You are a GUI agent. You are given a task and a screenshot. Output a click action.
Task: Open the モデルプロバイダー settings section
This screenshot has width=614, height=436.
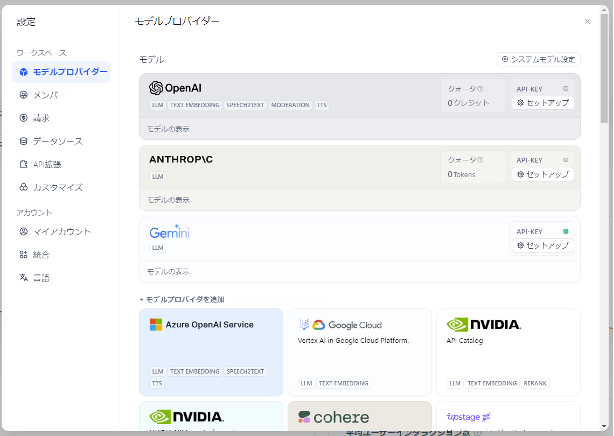tap(61, 72)
